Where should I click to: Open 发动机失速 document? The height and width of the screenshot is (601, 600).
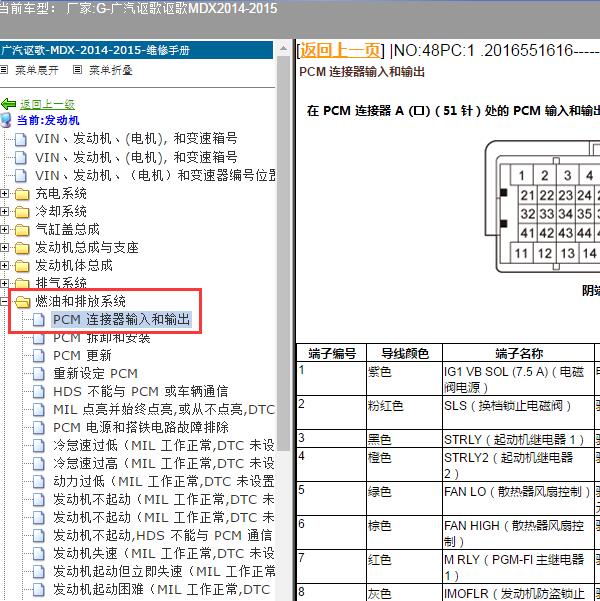[x=164, y=553]
